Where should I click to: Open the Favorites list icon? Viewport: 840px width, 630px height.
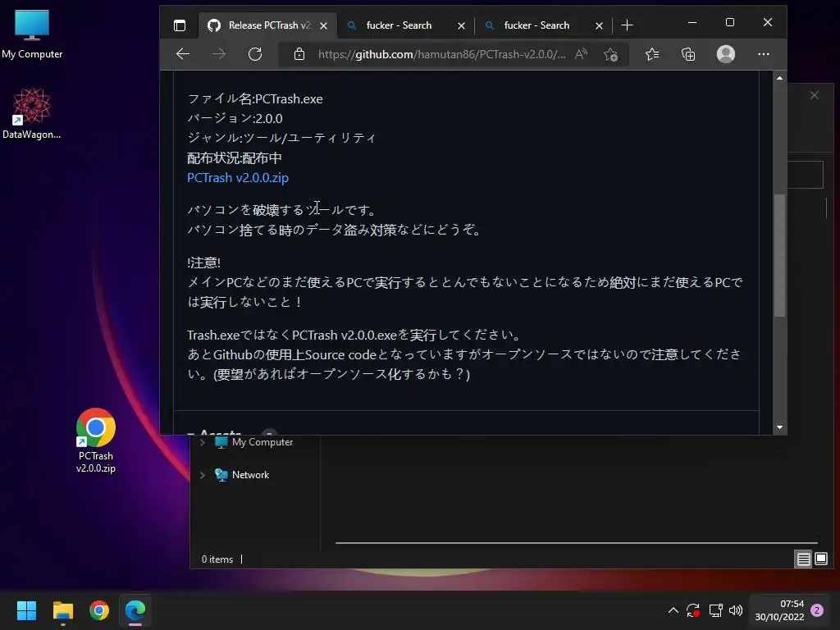652,54
